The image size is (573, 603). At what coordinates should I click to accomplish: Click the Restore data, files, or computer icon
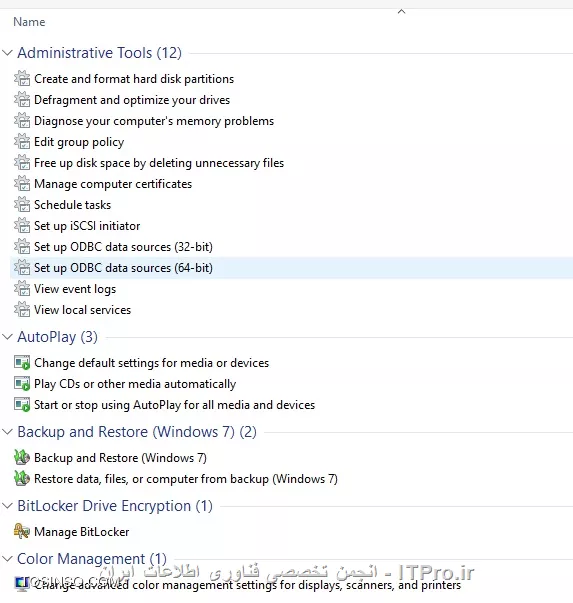pyautogui.click(x=22, y=479)
